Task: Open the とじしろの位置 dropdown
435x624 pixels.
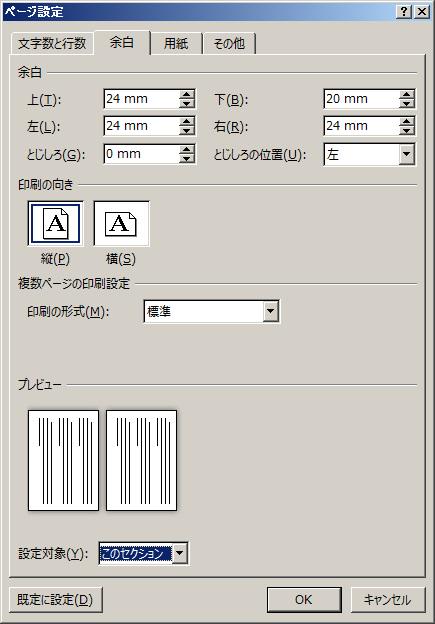Action: coord(406,154)
